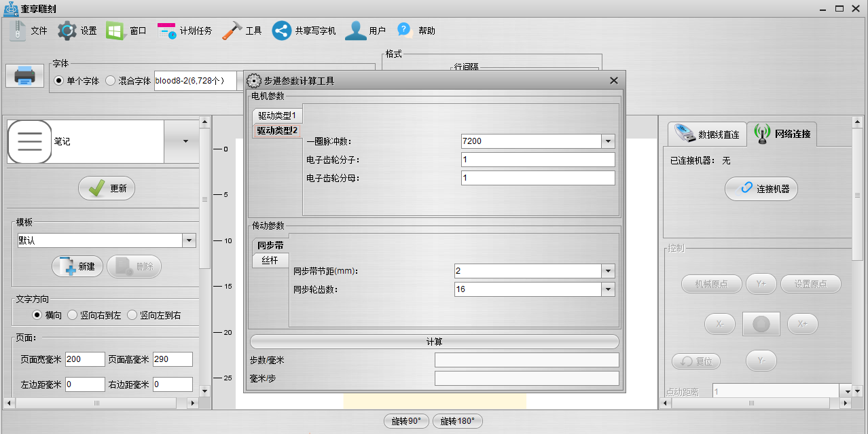Click 共享写字机 share icon
The image size is (868, 434).
click(283, 31)
